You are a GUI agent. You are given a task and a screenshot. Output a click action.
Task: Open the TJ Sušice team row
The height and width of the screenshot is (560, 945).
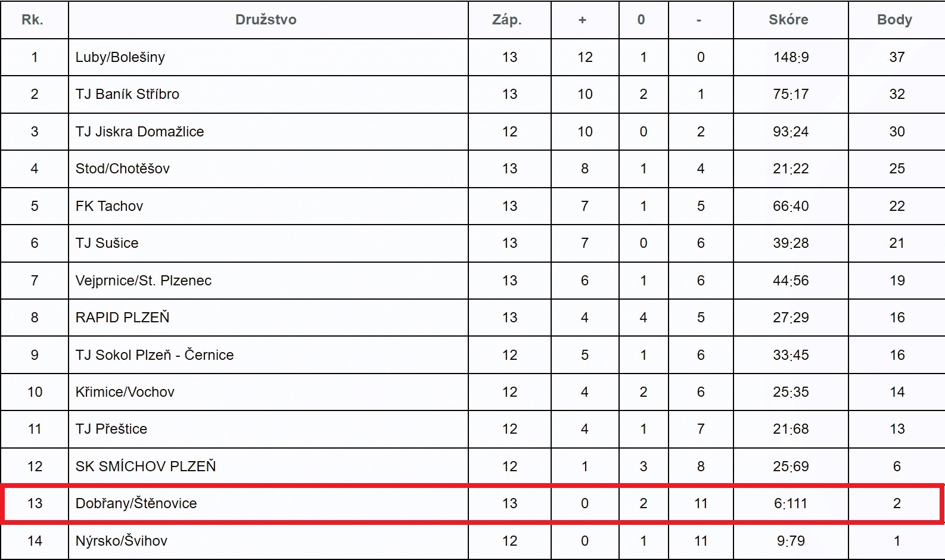(x=107, y=243)
